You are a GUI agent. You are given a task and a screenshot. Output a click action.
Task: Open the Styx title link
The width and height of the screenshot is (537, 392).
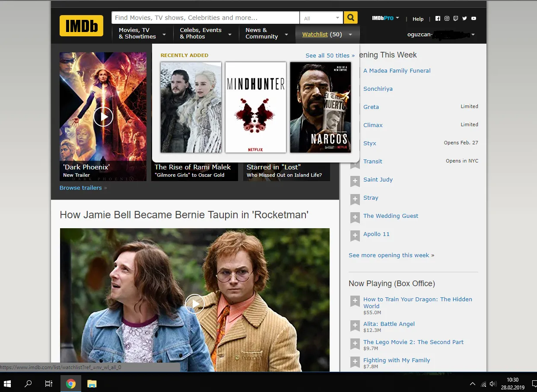pos(370,143)
